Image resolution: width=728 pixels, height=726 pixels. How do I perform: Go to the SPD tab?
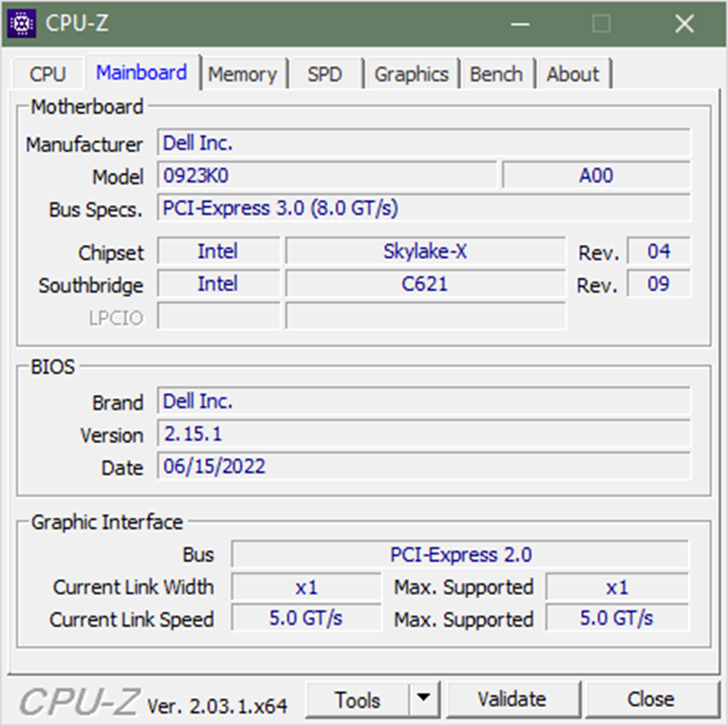click(325, 74)
